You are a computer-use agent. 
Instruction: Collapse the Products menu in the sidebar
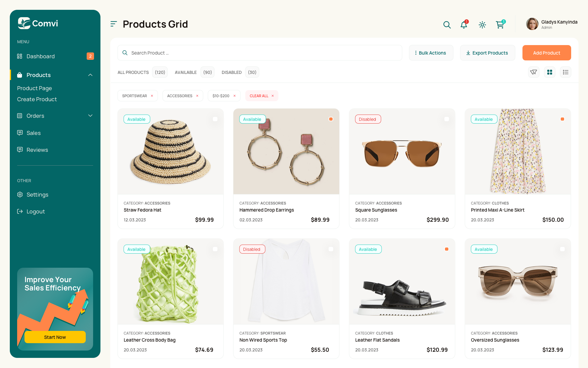(90, 75)
